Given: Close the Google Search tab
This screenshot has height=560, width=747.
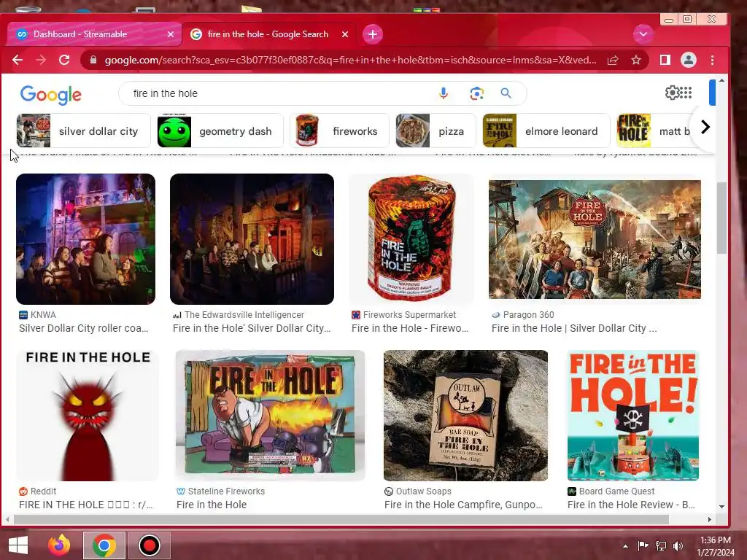Looking at the screenshot, I should click(345, 34).
